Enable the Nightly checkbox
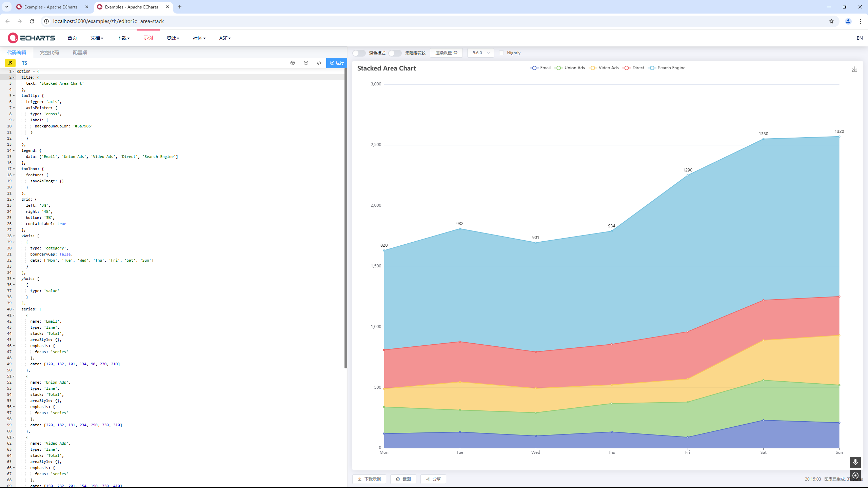Viewport: 868px width, 488px height. [501, 53]
